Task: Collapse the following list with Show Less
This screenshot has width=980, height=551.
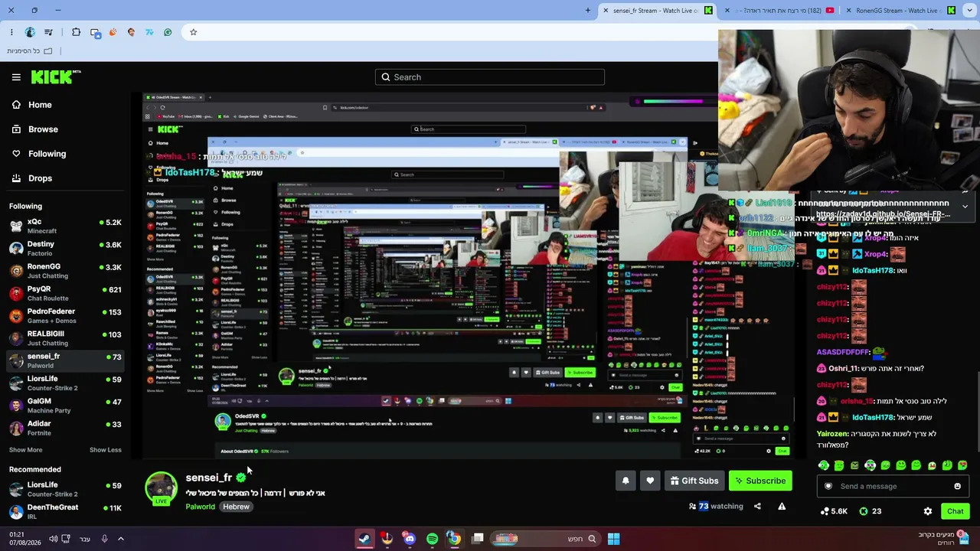Action: 106,450
